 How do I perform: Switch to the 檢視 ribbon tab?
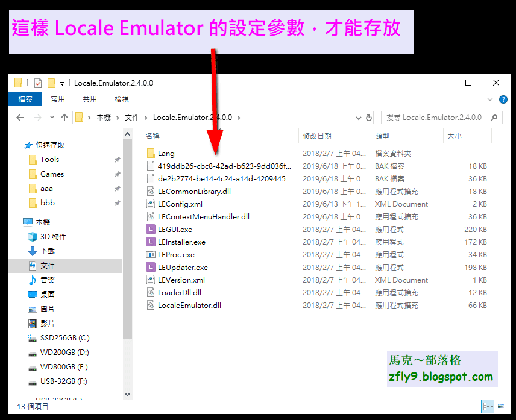(x=121, y=99)
